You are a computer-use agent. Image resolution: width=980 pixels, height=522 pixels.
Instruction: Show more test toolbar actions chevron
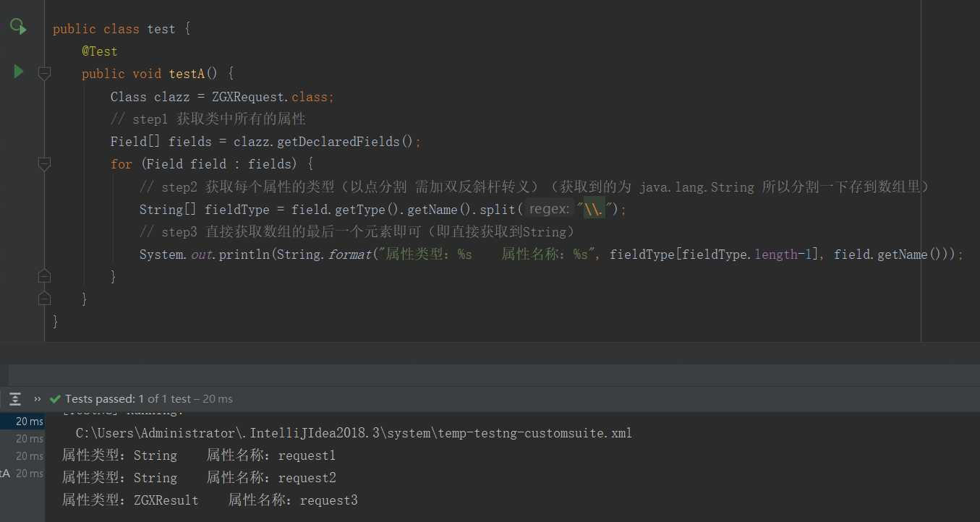(x=38, y=398)
